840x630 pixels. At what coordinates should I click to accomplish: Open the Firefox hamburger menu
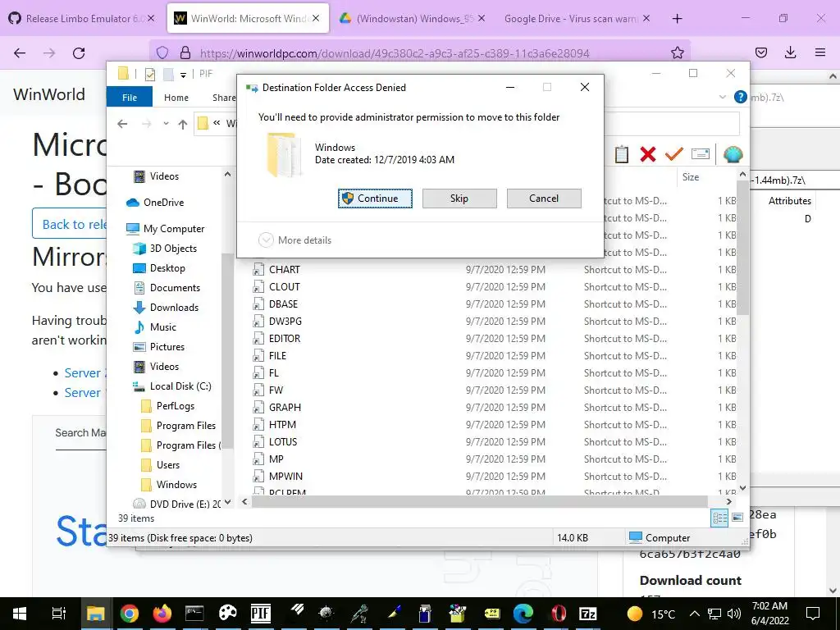pos(820,52)
